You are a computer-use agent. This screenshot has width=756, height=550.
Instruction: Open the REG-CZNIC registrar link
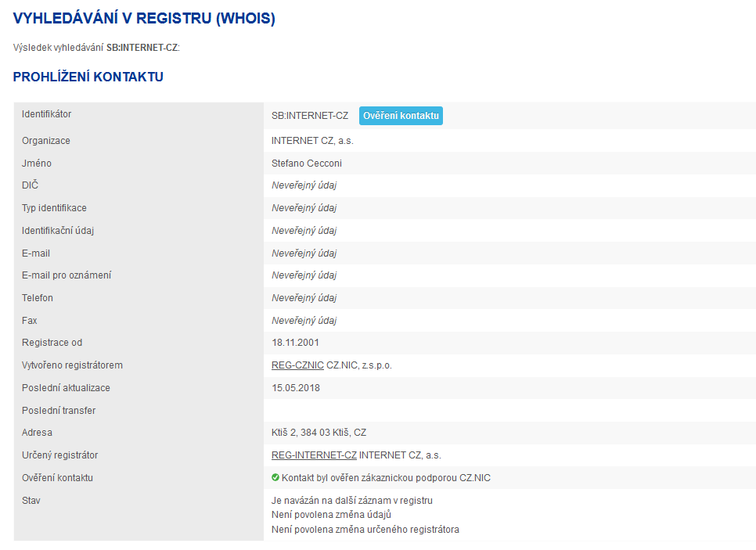click(x=297, y=365)
